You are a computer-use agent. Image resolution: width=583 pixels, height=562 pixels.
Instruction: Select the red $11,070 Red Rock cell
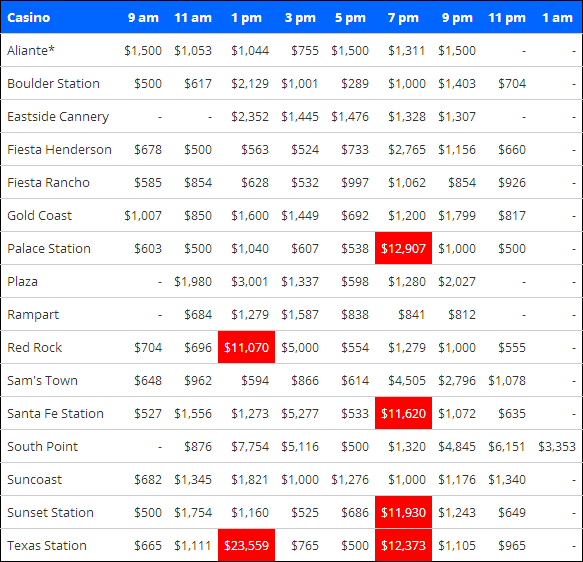[x=246, y=347]
